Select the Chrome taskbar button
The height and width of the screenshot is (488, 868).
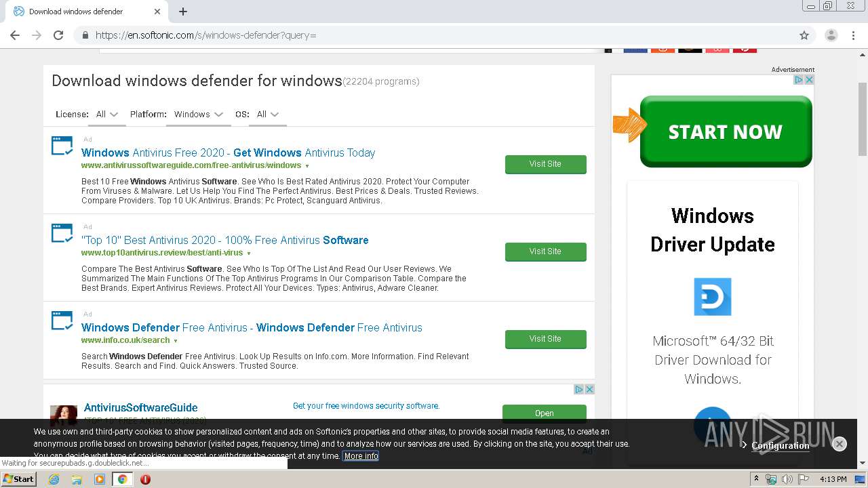click(122, 479)
